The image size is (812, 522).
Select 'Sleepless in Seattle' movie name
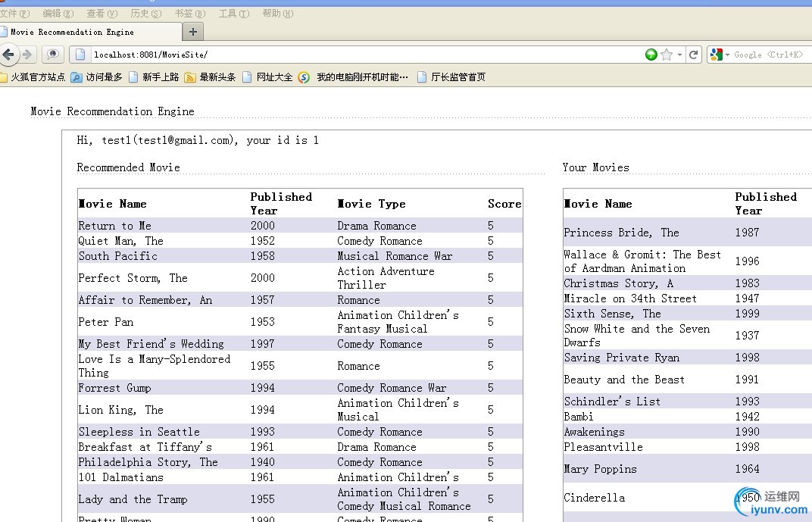139,432
